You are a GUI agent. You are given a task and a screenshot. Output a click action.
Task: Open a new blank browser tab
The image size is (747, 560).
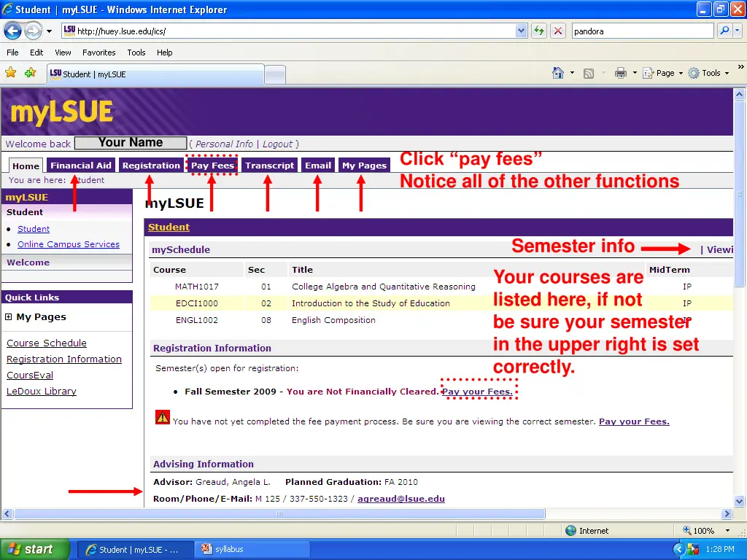pos(275,75)
